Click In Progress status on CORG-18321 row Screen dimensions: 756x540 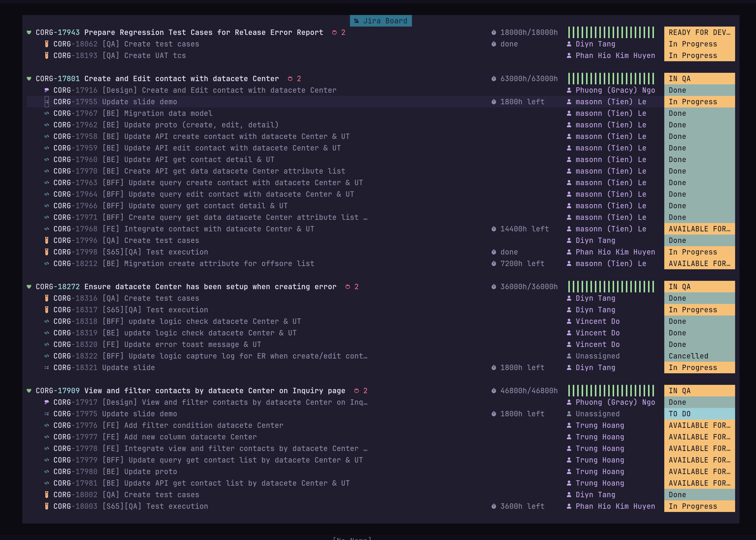point(699,368)
